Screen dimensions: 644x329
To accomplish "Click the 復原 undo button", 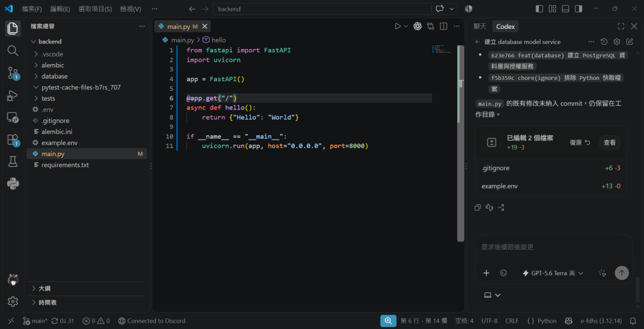I will [x=580, y=143].
